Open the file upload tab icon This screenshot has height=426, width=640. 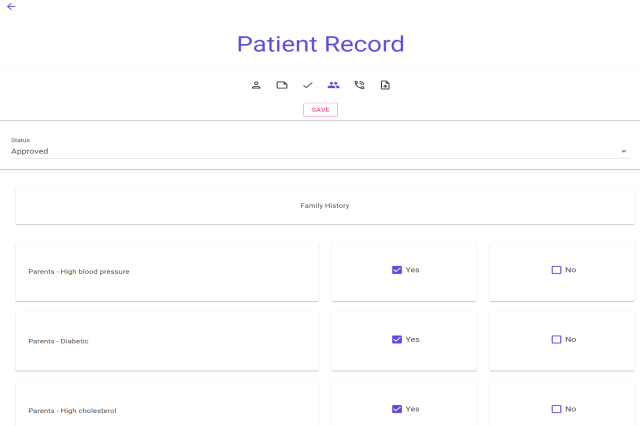tap(385, 85)
